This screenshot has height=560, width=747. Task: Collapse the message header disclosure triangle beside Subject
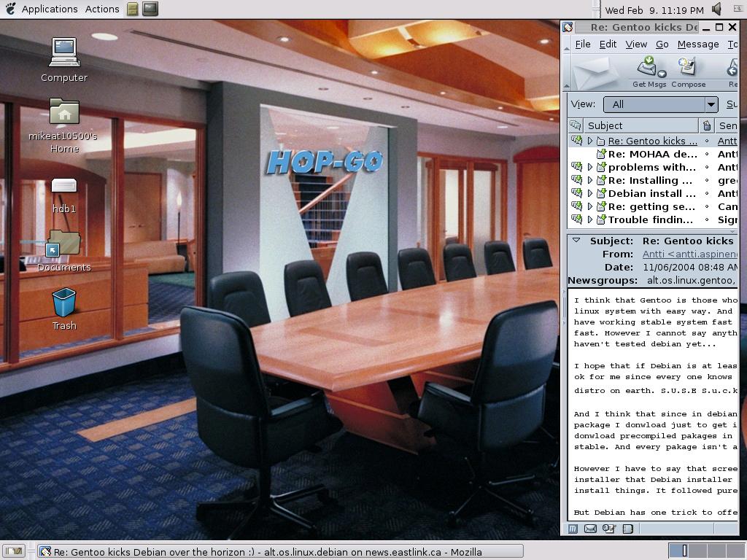pyautogui.click(x=576, y=241)
